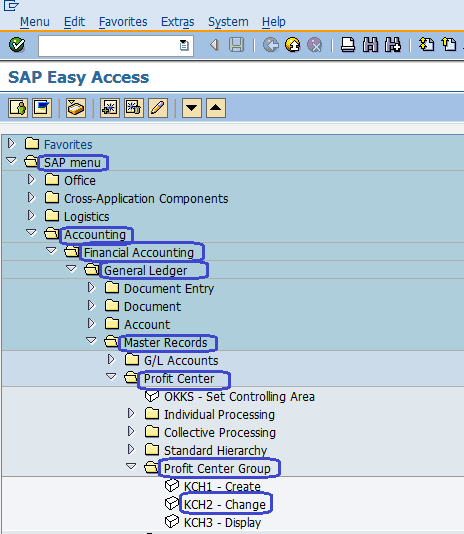Click the green Enter checkmark icon
This screenshot has height=534, width=464.
point(17,45)
